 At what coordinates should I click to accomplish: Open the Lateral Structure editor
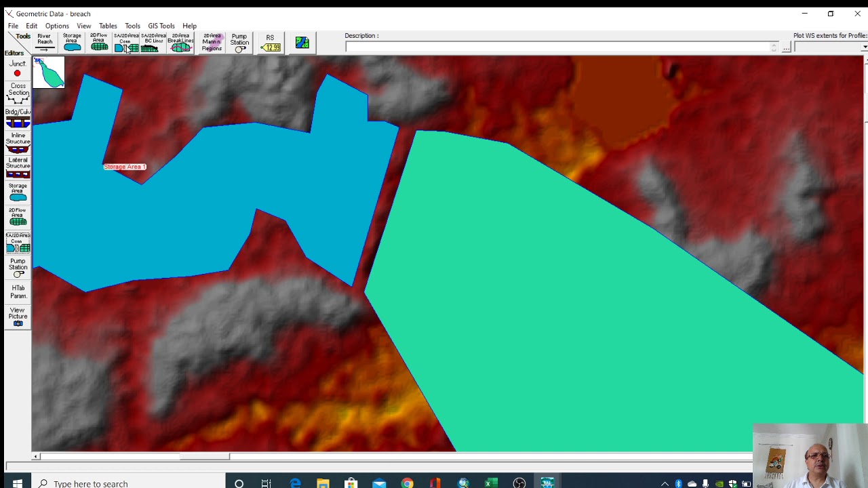point(18,168)
